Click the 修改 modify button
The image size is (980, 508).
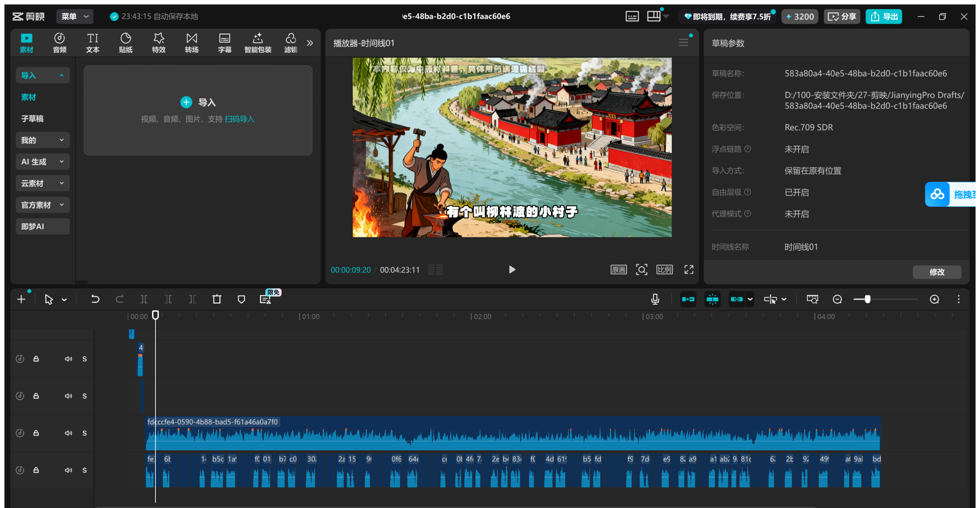pos(936,272)
